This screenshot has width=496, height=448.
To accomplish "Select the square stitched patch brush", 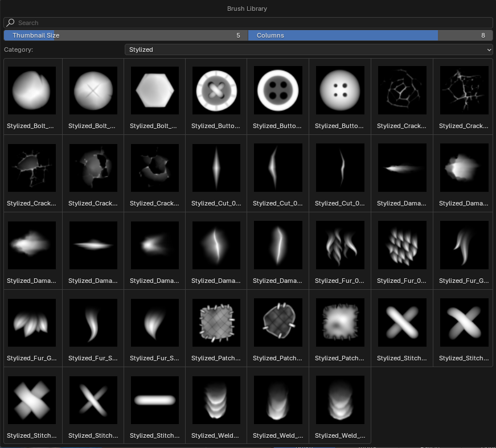I will click(216, 322).
